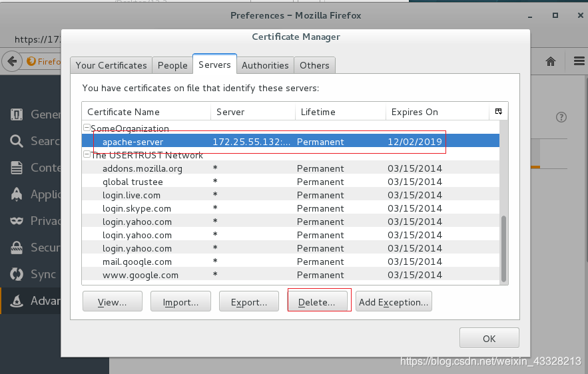Click the Firefox identity icon in URL bar
This screenshot has height=374, width=588.
(31, 61)
